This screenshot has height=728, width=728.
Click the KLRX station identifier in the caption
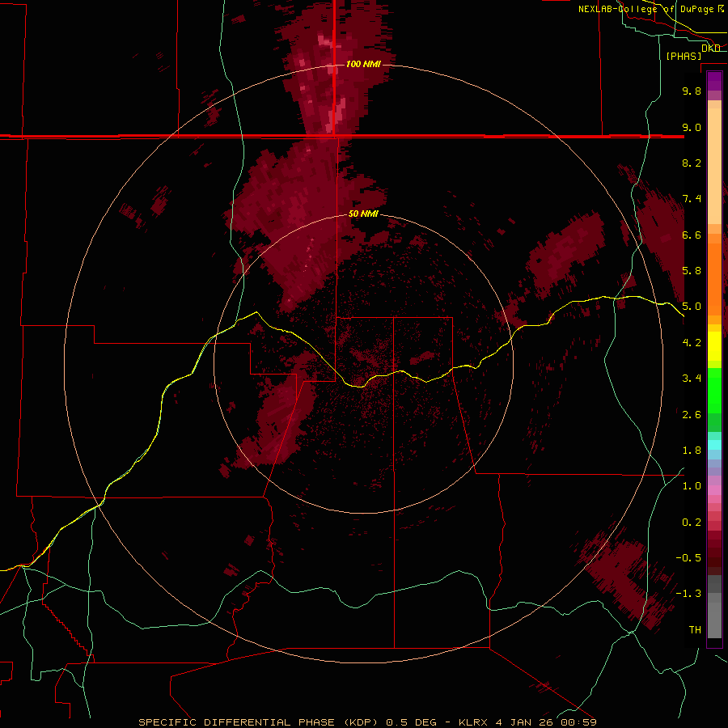[x=473, y=722]
